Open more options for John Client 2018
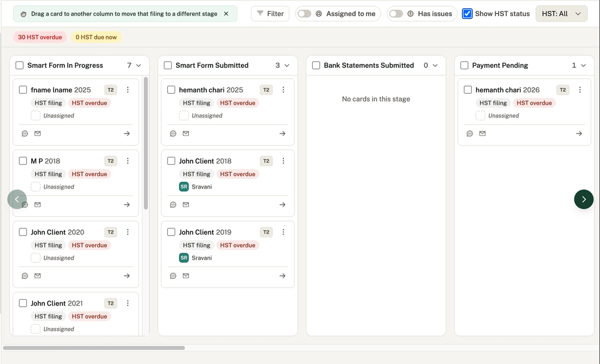 point(283,161)
